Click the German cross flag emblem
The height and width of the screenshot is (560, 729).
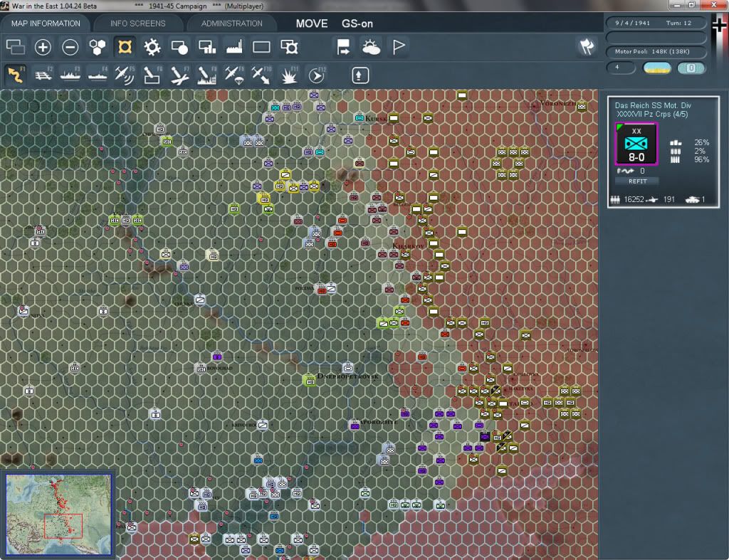(720, 24)
